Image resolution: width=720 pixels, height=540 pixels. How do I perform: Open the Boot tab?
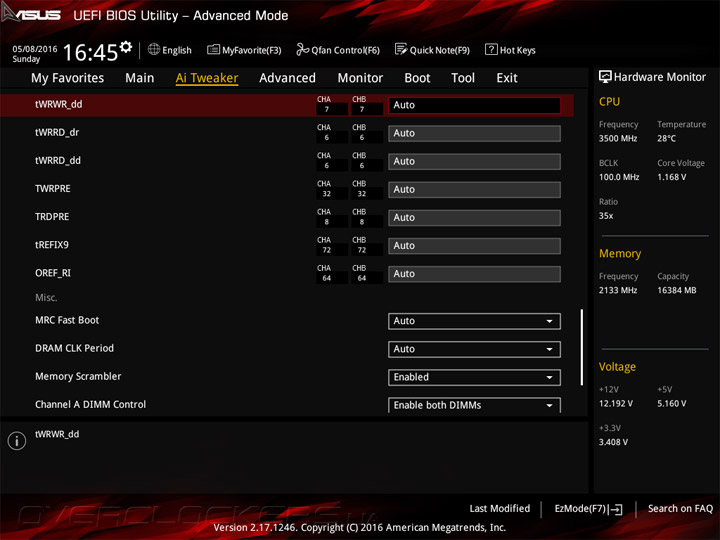point(417,78)
